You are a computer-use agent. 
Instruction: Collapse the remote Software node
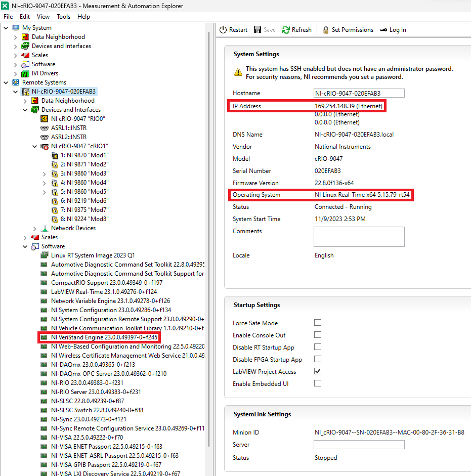pos(25,246)
